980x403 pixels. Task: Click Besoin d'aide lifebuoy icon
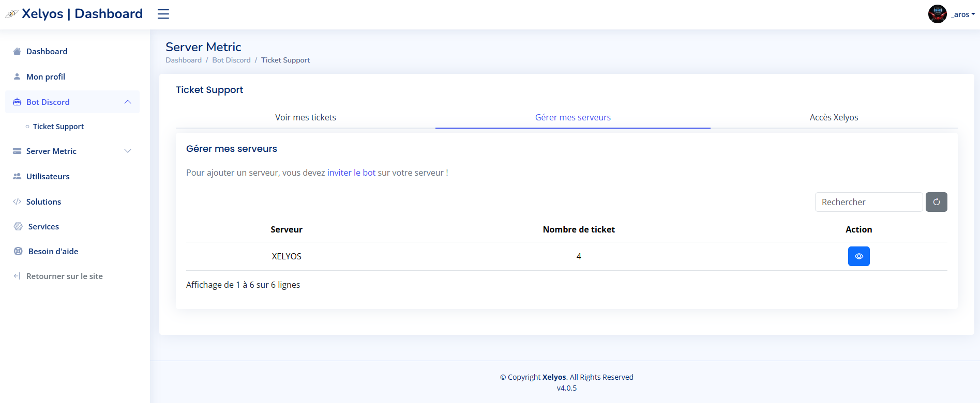click(x=18, y=251)
